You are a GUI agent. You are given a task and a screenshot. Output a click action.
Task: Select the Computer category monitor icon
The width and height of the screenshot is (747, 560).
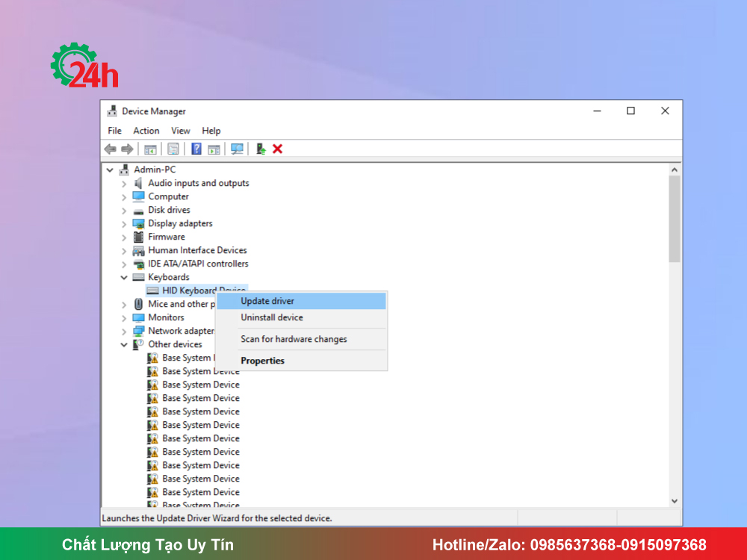(138, 196)
